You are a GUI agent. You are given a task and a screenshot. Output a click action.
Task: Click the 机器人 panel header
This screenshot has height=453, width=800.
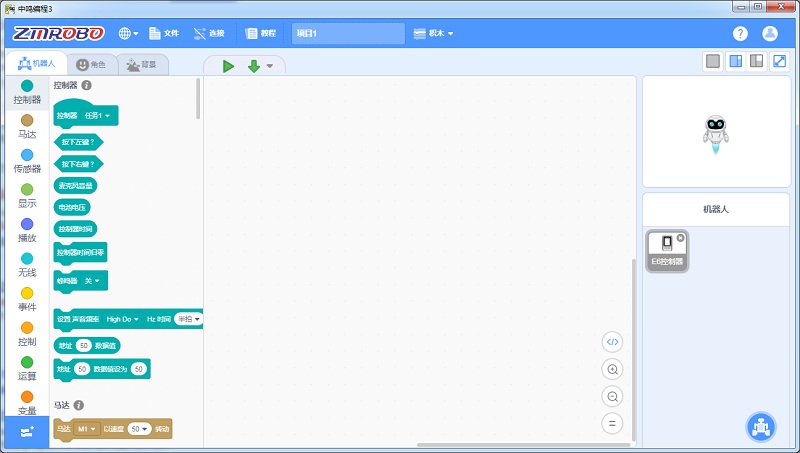[716, 209]
